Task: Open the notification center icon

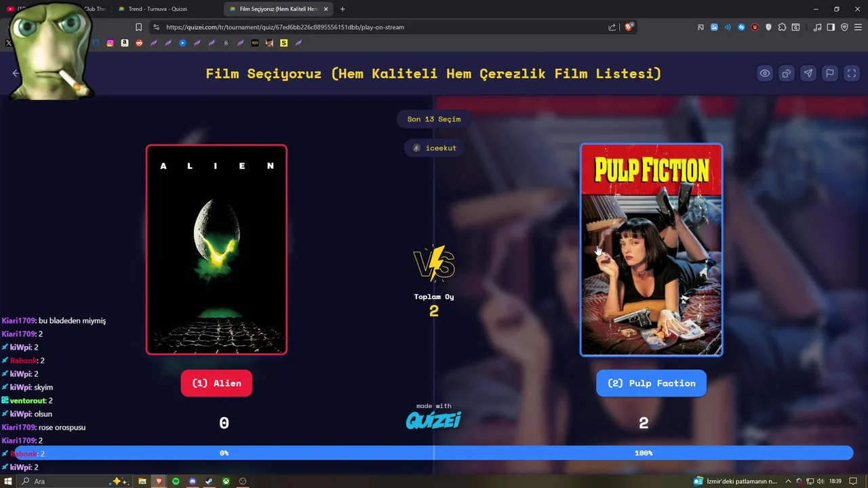Action: click(854, 481)
